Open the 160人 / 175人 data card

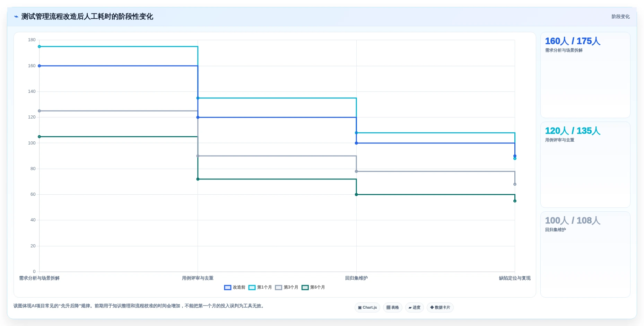click(x=585, y=75)
